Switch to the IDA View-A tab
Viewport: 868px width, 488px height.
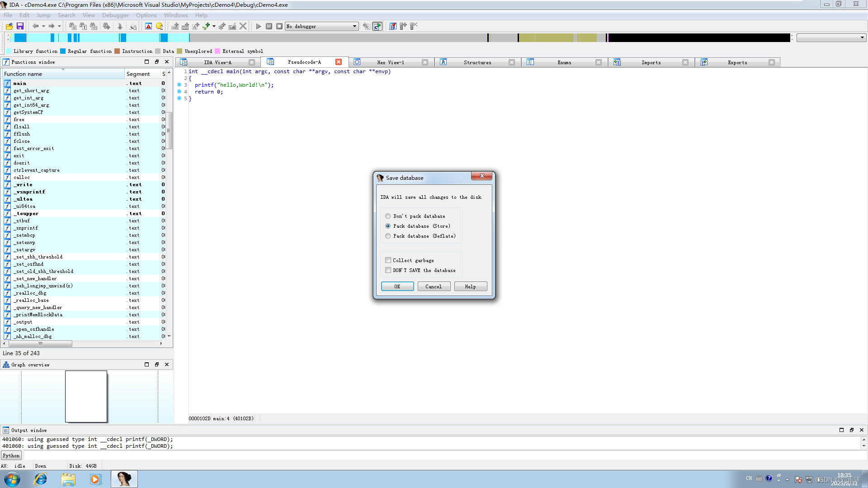(x=217, y=62)
